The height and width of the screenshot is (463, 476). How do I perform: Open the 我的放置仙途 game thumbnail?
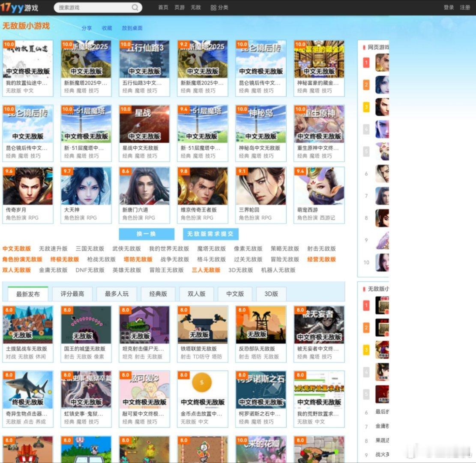point(27,59)
